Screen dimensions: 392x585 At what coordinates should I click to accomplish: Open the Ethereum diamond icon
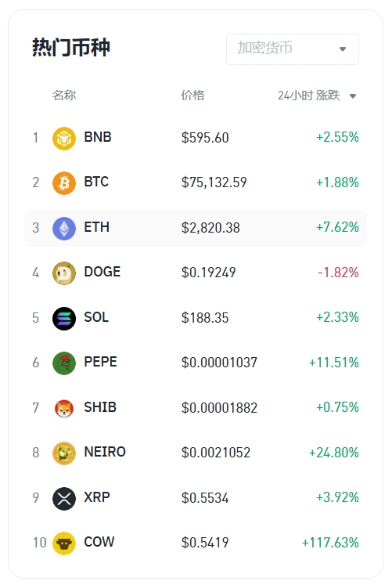point(64,229)
